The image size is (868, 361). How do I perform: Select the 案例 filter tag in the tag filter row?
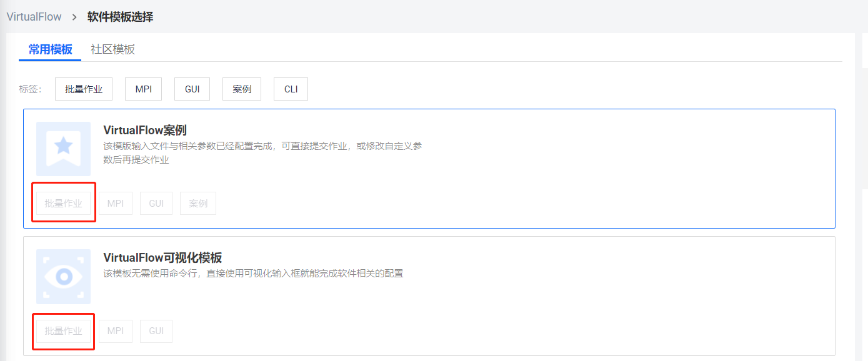click(x=242, y=89)
